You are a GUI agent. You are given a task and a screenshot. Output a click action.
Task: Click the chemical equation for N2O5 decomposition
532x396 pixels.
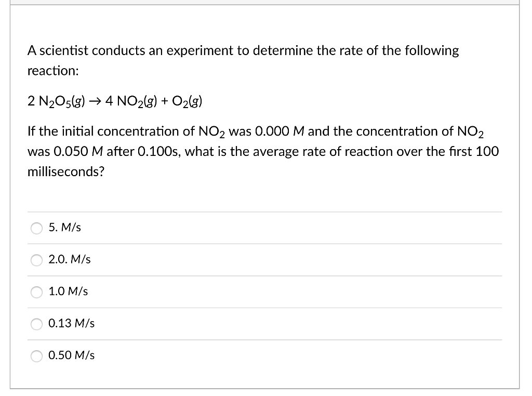[114, 101]
